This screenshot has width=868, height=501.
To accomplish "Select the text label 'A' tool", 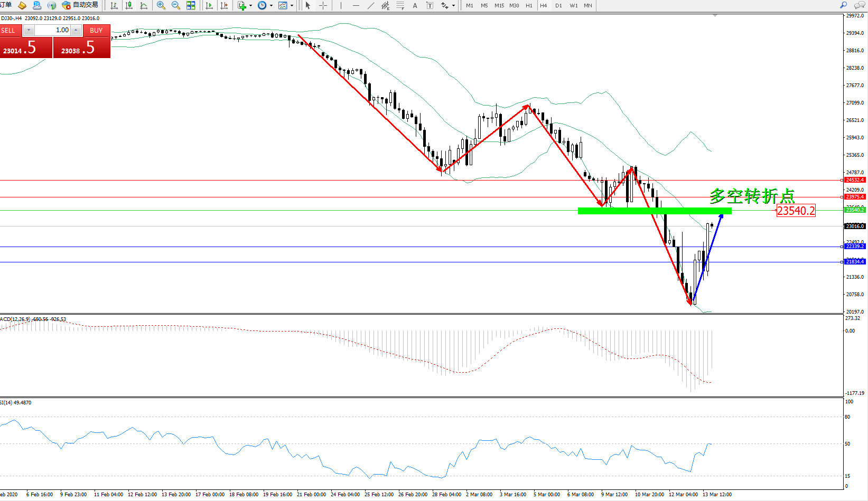I will click(415, 5).
